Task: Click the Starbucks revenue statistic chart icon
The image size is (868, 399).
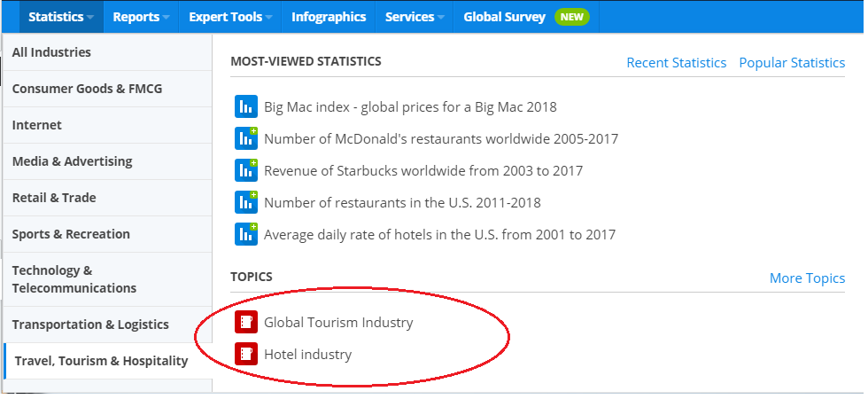Action: [x=245, y=171]
